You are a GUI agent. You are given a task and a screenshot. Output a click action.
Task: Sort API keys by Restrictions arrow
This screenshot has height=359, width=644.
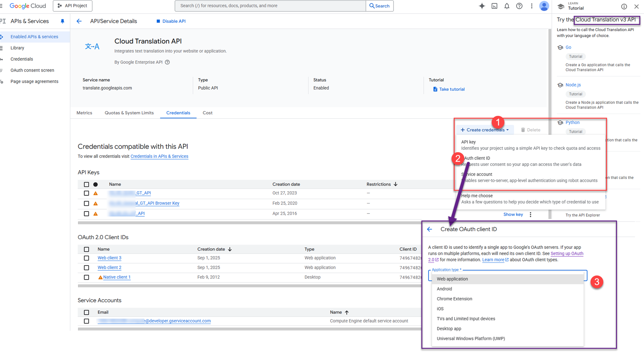pyautogui.click(x=396, y=184)
